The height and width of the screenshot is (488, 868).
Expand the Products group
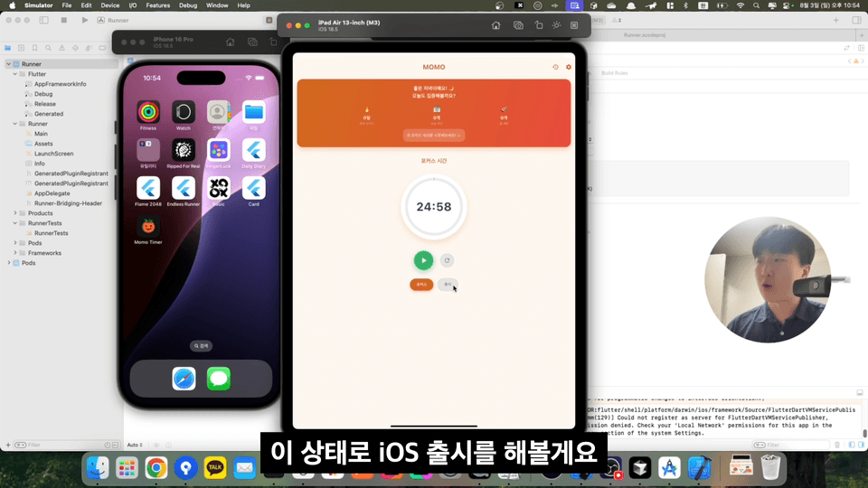click(x=15, y=213)
